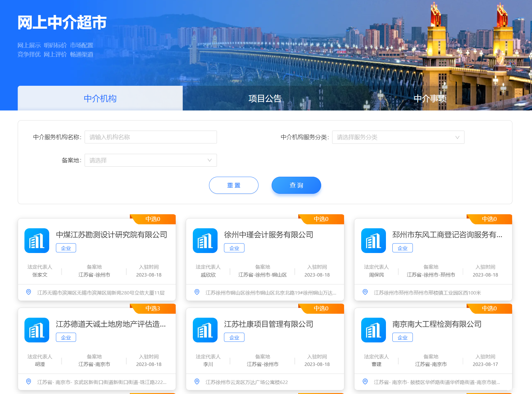532x394 pixels.
Task: Switch to the 中介事项 tab
Action: click(x=430, y=99)
